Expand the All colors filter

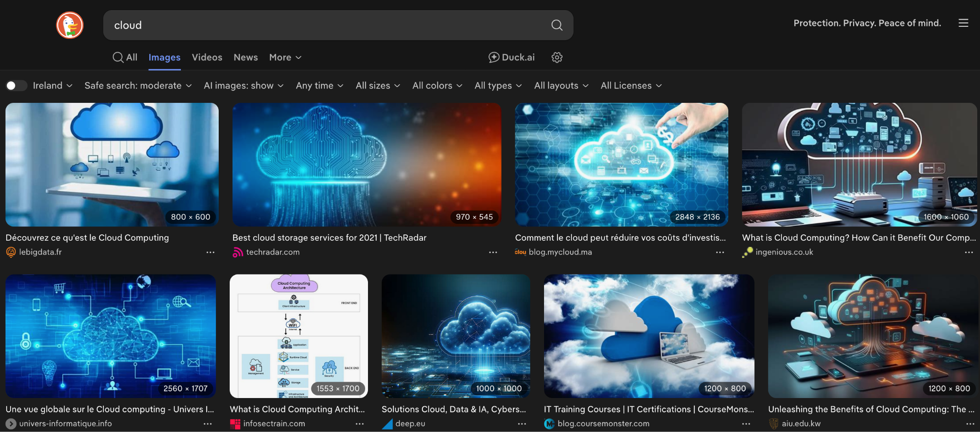pos(437,86)
